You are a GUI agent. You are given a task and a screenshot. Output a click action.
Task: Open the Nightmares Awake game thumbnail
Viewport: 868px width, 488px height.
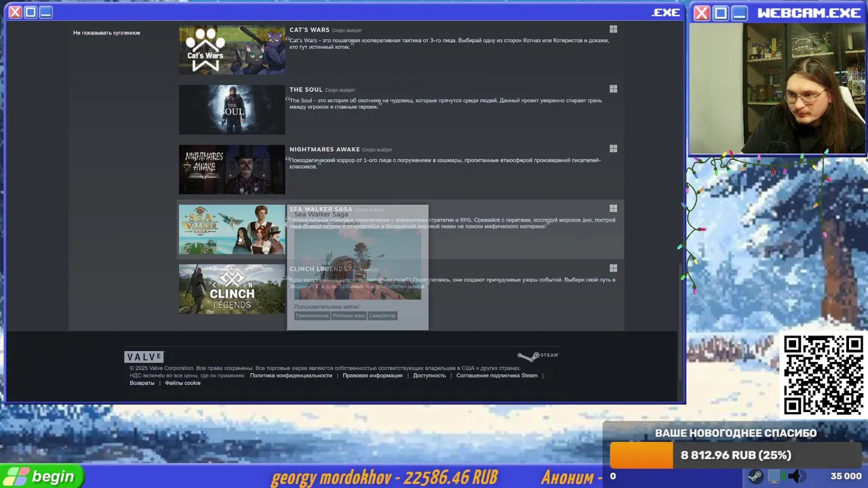(232, 169)
